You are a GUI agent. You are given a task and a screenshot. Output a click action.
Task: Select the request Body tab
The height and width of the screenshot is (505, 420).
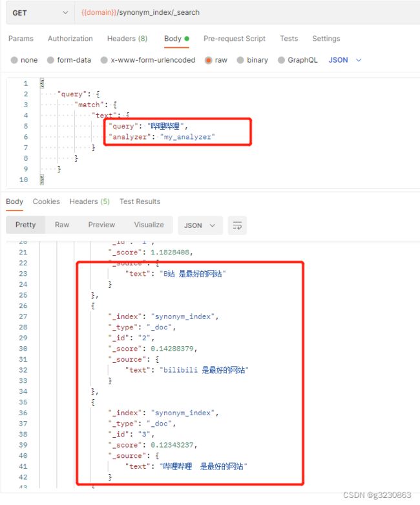click(x=176, y=39)
